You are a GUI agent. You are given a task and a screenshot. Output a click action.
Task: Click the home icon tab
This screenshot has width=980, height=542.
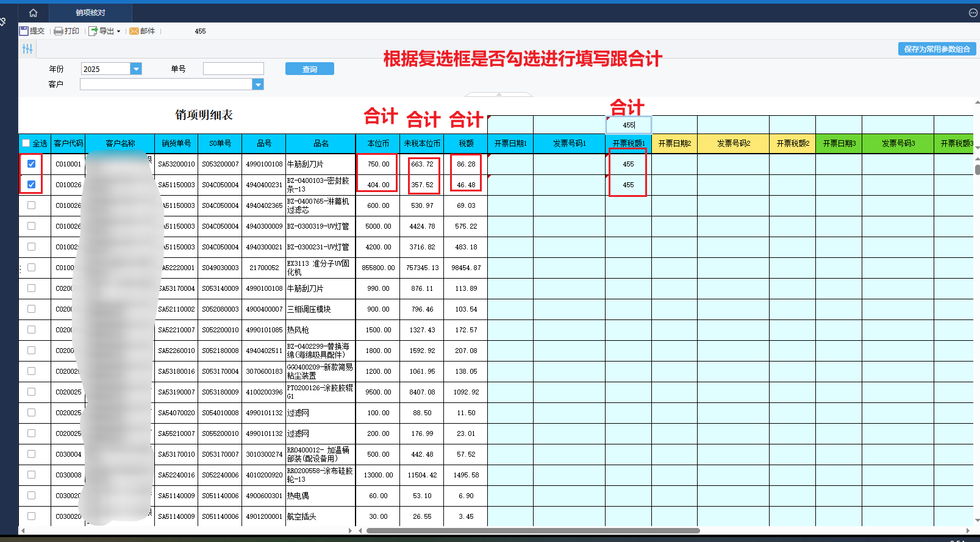pos(33,12)
